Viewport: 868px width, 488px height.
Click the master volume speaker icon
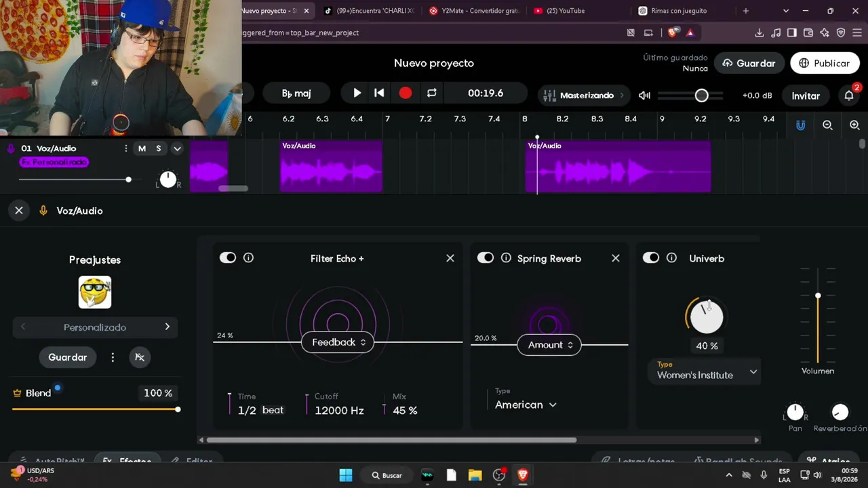click(644, 96)
